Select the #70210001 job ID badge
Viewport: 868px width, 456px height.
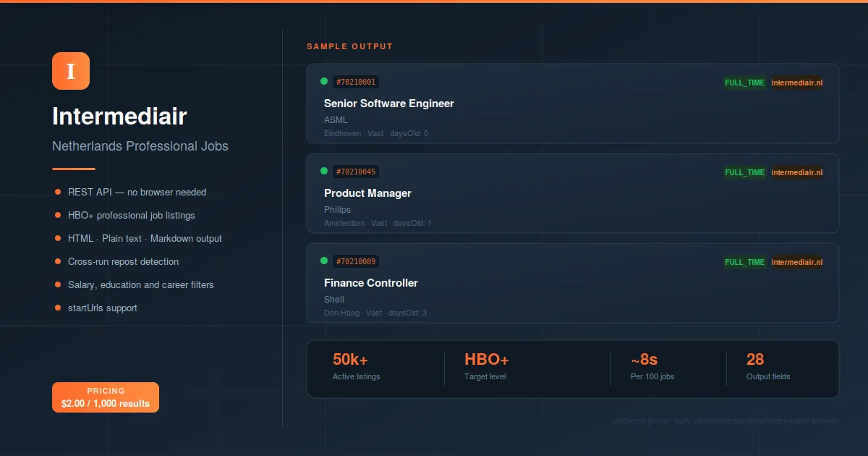(x=356, y=82)
